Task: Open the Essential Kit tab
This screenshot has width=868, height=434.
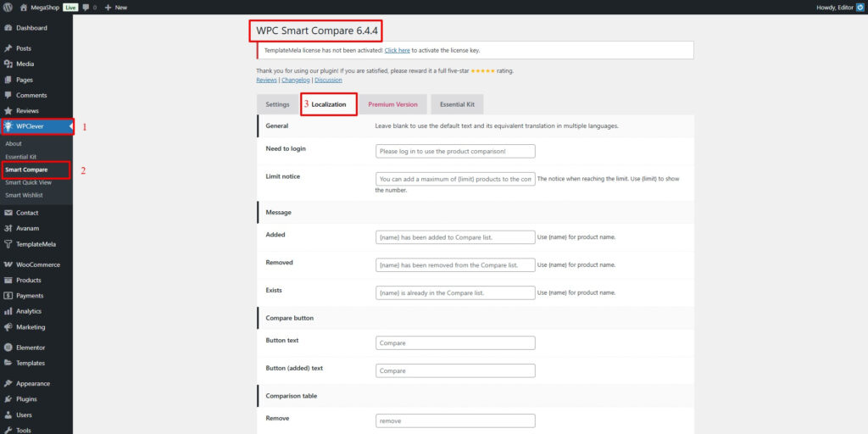Action: click(x=457, y=104)
